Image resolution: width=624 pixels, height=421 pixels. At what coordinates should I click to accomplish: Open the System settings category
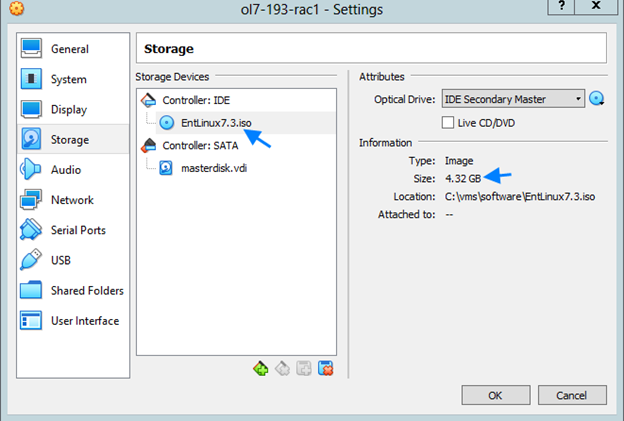tap(73, 79)
